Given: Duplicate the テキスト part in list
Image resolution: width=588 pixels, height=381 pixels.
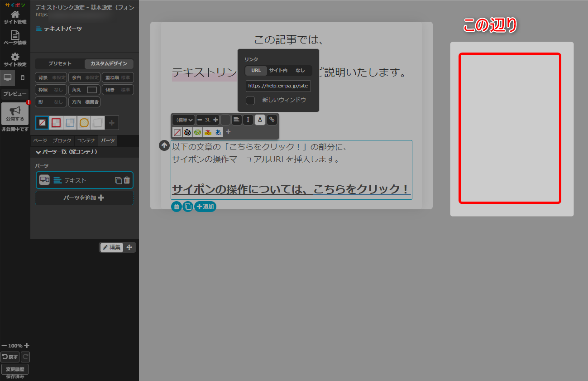Looking at the screenshot, I should click(x=119, y=180).
